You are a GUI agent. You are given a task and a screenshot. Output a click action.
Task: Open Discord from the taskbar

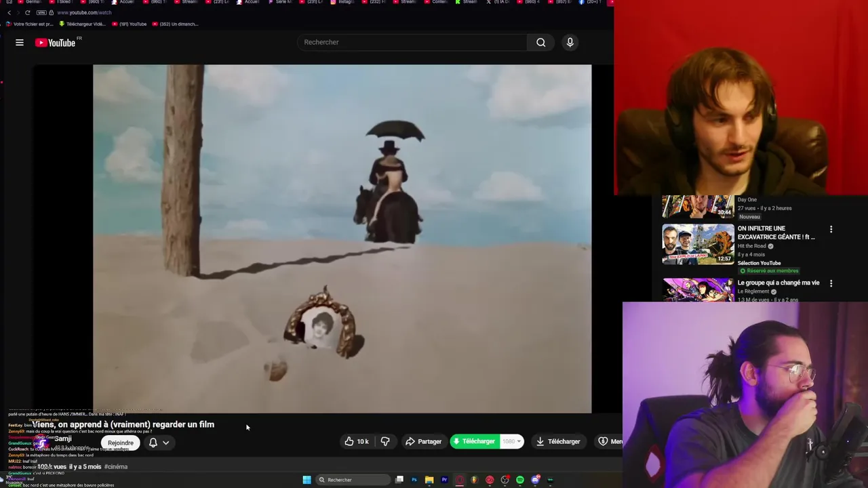coord(535,480)
